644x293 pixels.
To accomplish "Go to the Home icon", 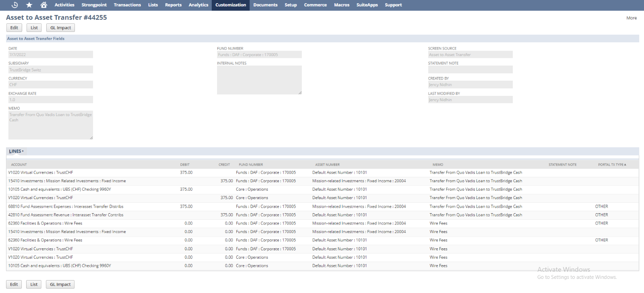I will coord(43,5).
